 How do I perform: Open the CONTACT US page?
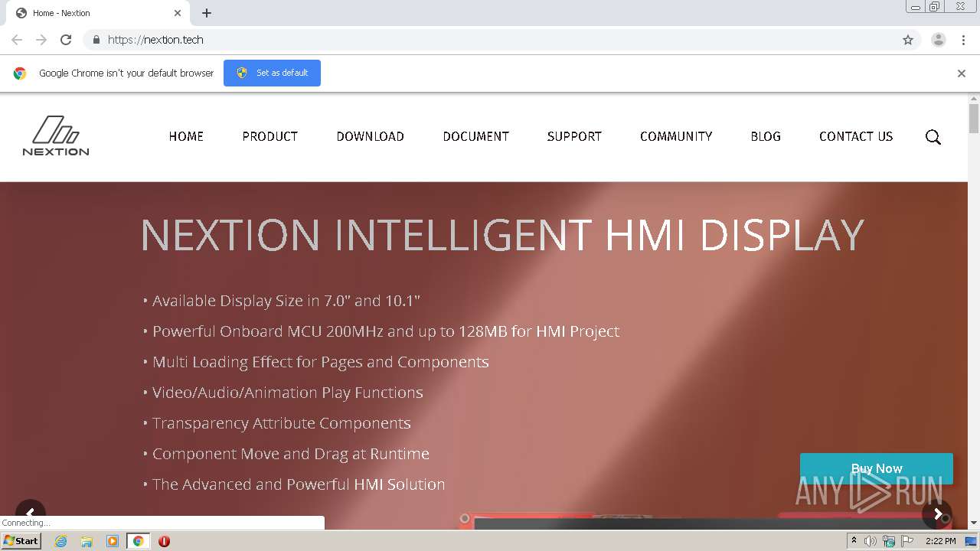(856, 136)
